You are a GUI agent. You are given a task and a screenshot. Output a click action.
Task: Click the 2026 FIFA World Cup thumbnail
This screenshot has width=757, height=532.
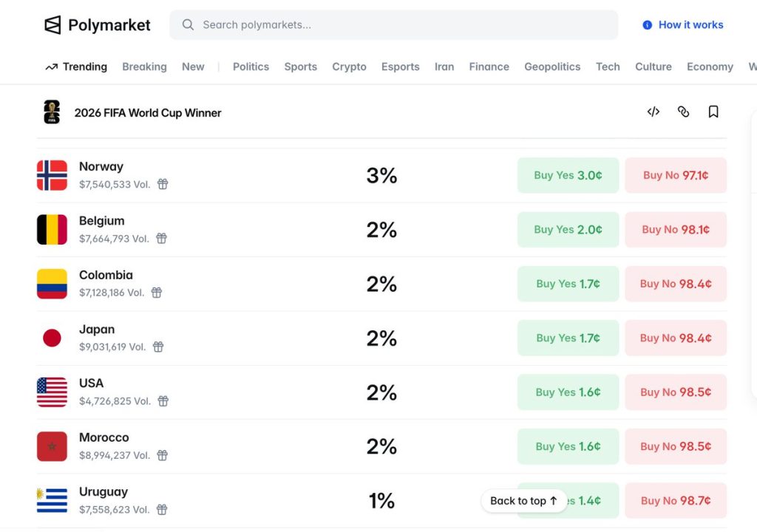point(52,112)
